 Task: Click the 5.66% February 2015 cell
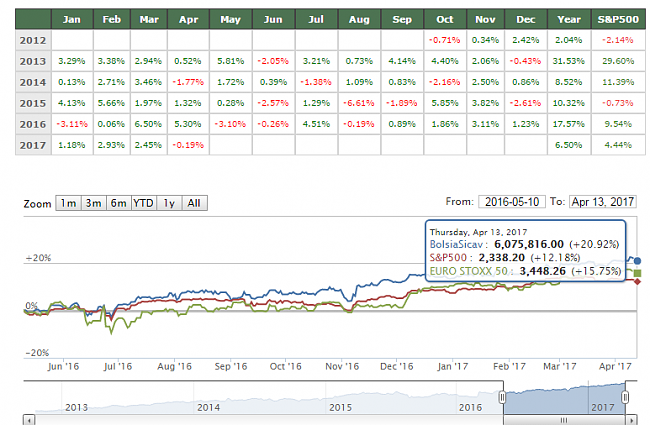(x=112, y=103)
